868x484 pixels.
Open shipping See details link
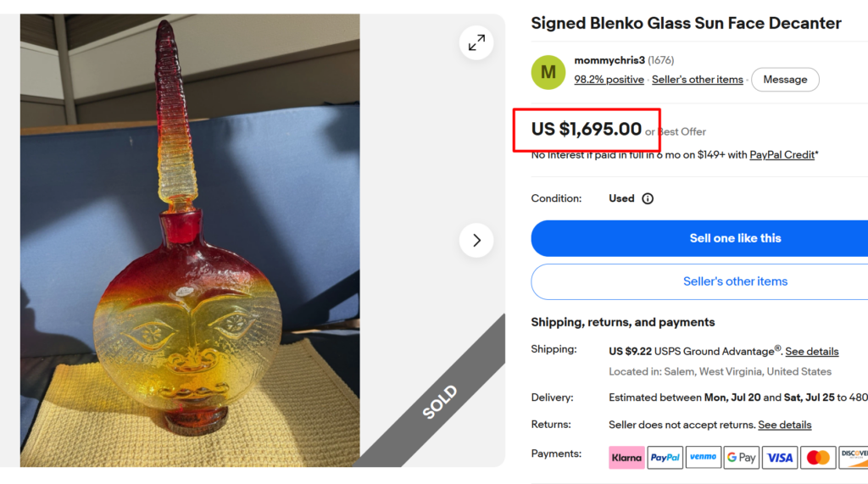click(811, 352)
